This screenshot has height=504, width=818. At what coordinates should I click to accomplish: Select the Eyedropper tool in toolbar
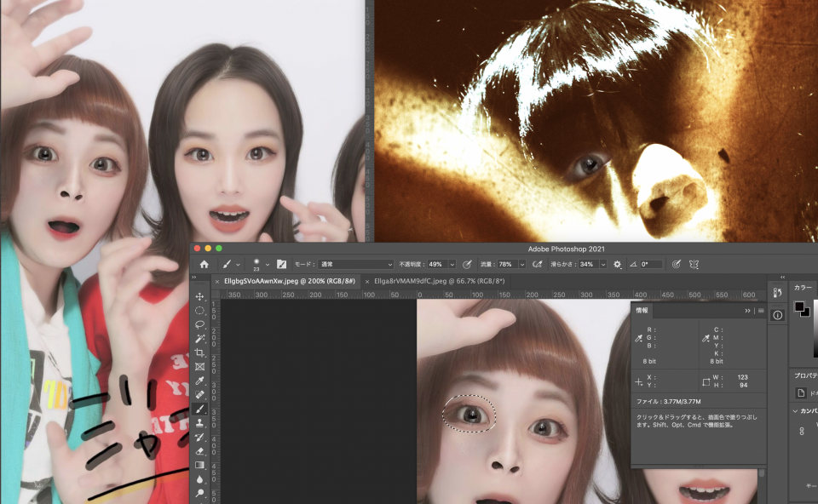pyautogui.click(x=199, y=381)
